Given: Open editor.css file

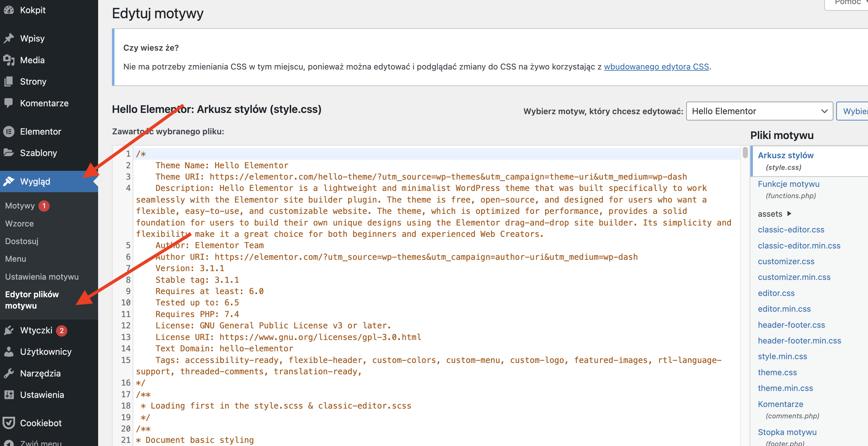Looking at the screenshot, I should pos(776,293).
